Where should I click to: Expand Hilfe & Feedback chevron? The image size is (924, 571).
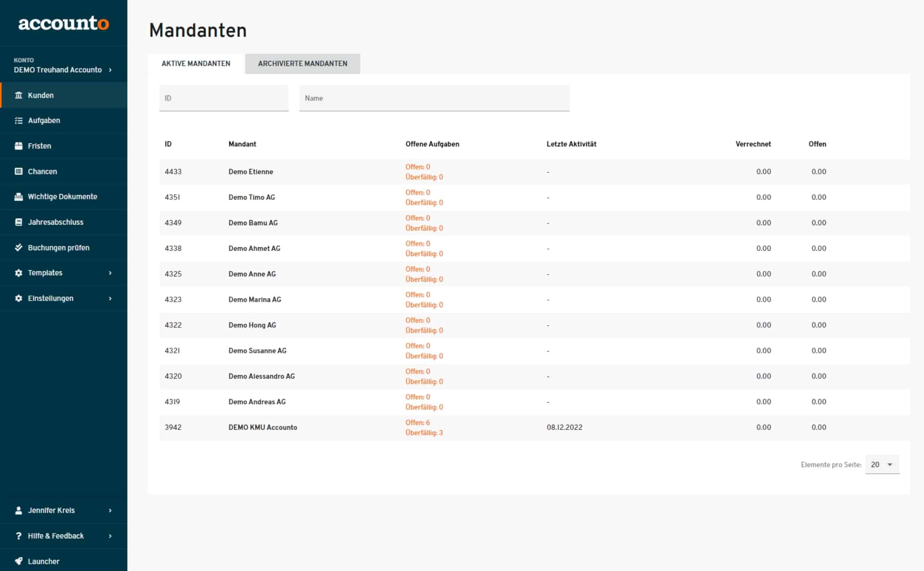tap(110, 536)
